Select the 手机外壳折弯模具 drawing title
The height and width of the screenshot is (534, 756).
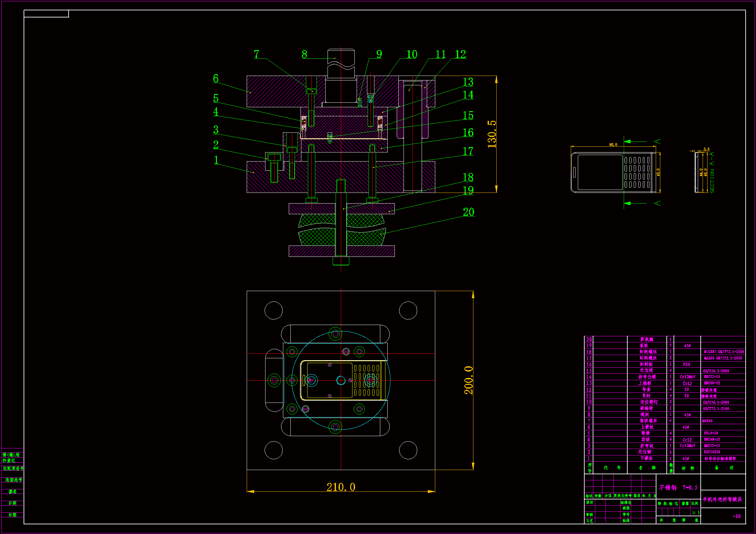722,499
